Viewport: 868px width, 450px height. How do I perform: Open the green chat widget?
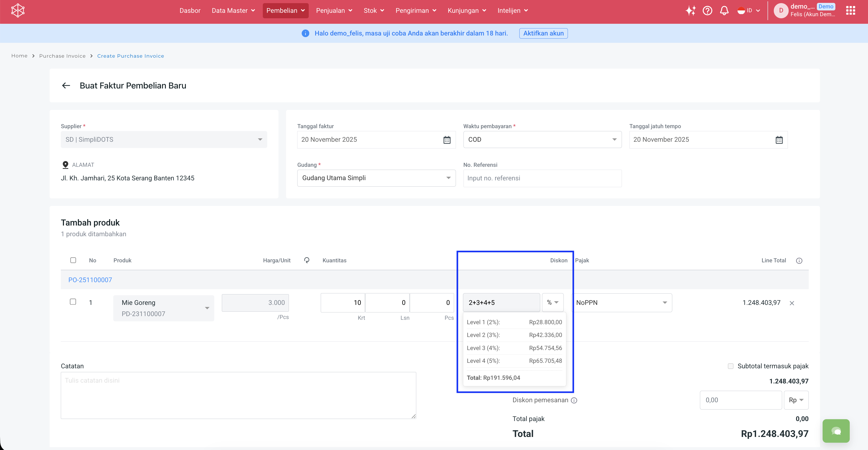[x=836, y=431]
